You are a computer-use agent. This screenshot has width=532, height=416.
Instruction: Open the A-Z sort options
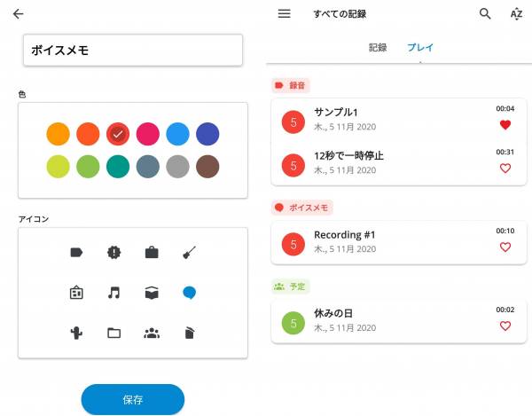[x=516, y=14]
